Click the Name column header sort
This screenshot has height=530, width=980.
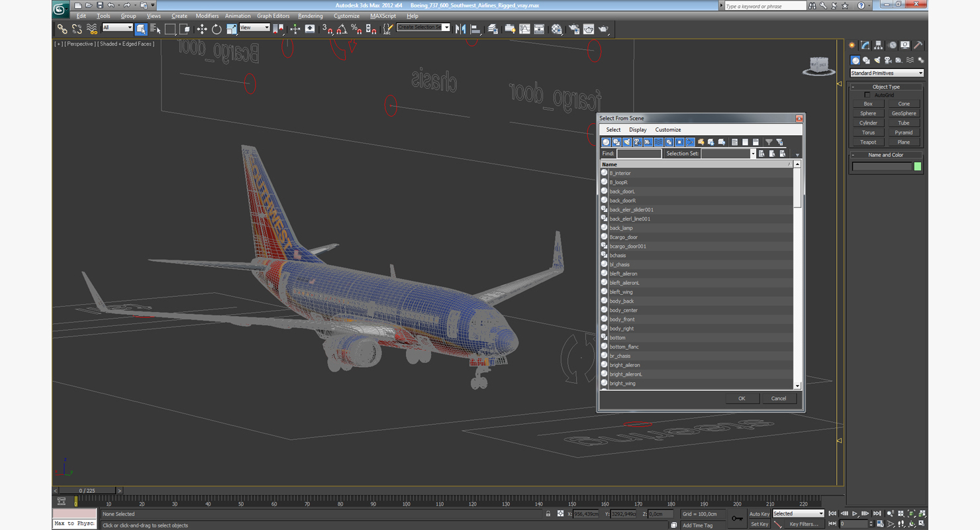pyautogui.click(x=696, y=164)
